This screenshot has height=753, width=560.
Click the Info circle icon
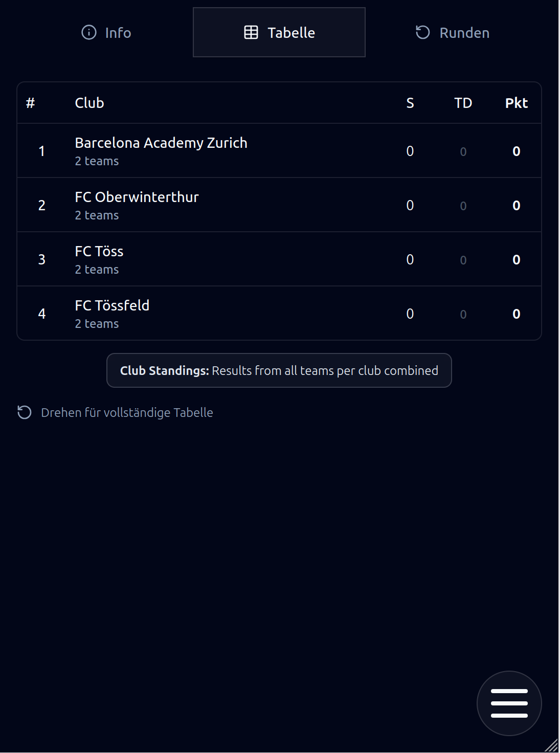89,33
